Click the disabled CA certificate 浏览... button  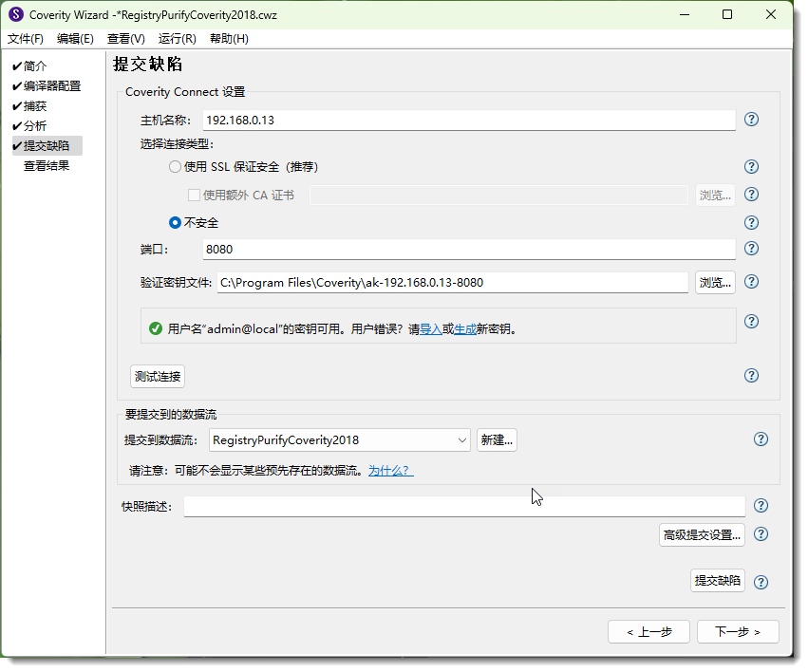(x=715, y=196)
